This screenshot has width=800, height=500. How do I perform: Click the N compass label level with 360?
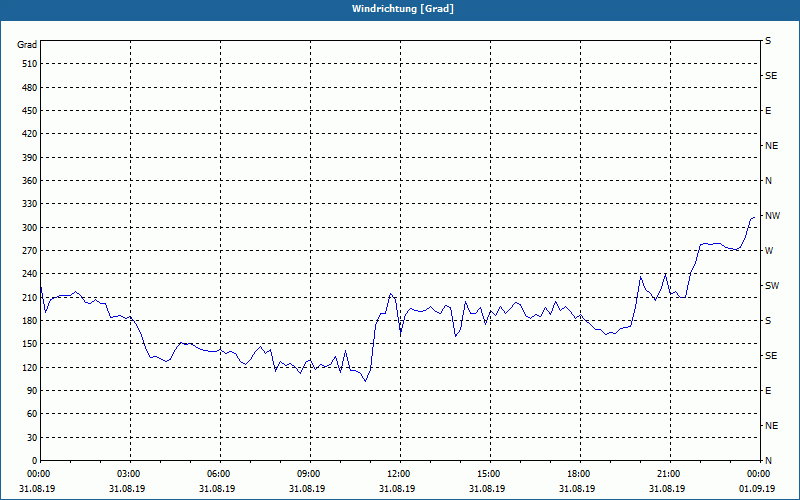tap(768, 181)
